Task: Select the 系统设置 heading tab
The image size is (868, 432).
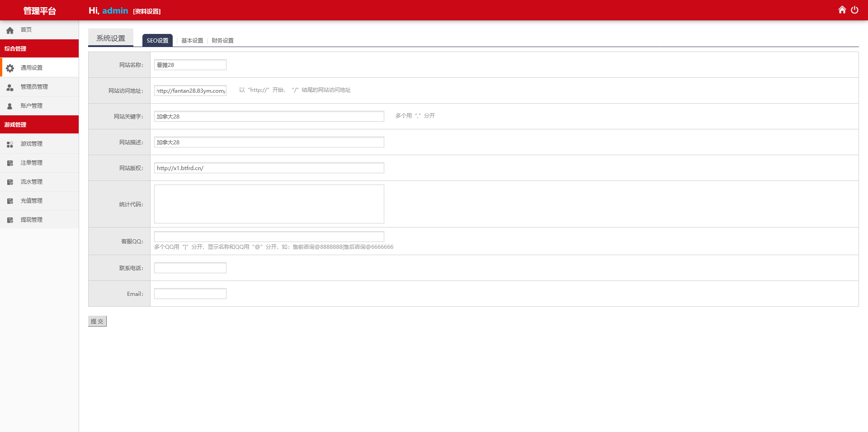Action: click(x=111, y=38)
